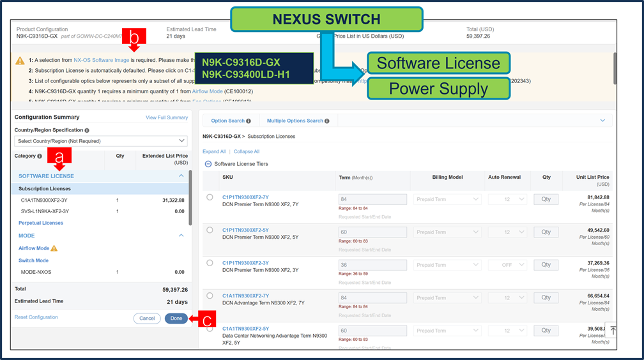
Task: Open Airflow Mode link in warning message
Action: coord(208,91)
